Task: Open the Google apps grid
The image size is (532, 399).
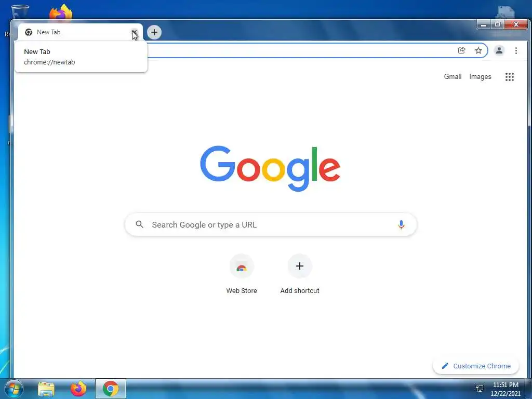Action: click(509, 77)
